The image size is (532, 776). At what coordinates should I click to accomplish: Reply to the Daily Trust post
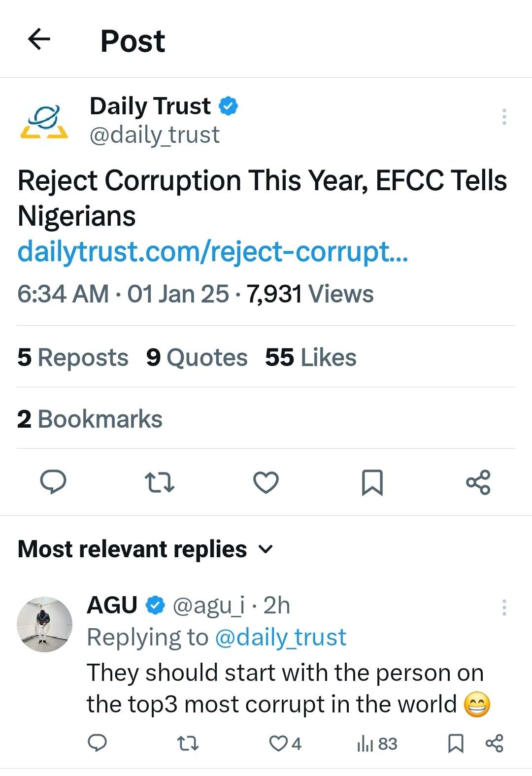(x=53, y=482)
